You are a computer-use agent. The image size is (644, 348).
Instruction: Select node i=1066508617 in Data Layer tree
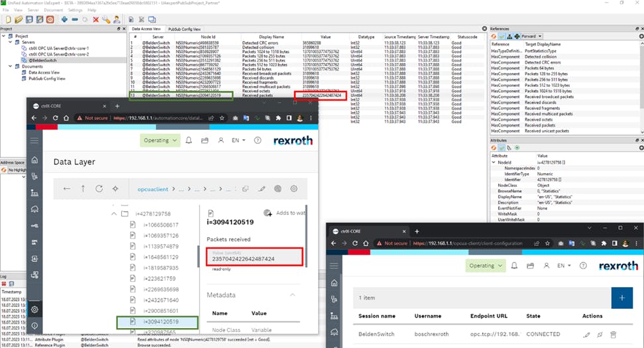(x=160, y=225)
